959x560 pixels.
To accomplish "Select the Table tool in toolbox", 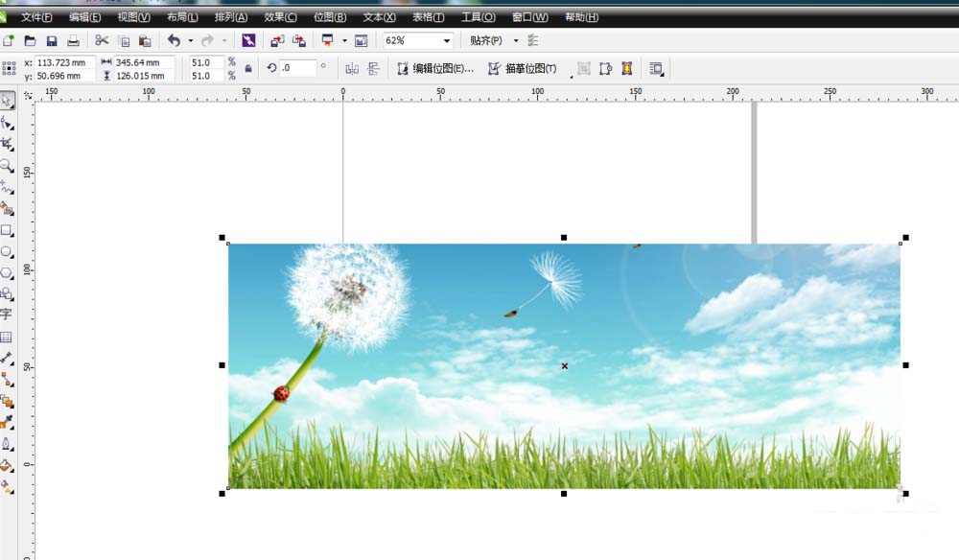I will pyautogui.click(x=7, y=337).
